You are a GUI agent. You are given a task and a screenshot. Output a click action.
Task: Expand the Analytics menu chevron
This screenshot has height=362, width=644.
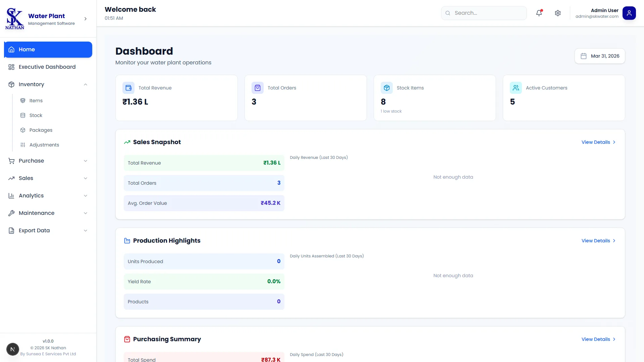tap(86, 196)
